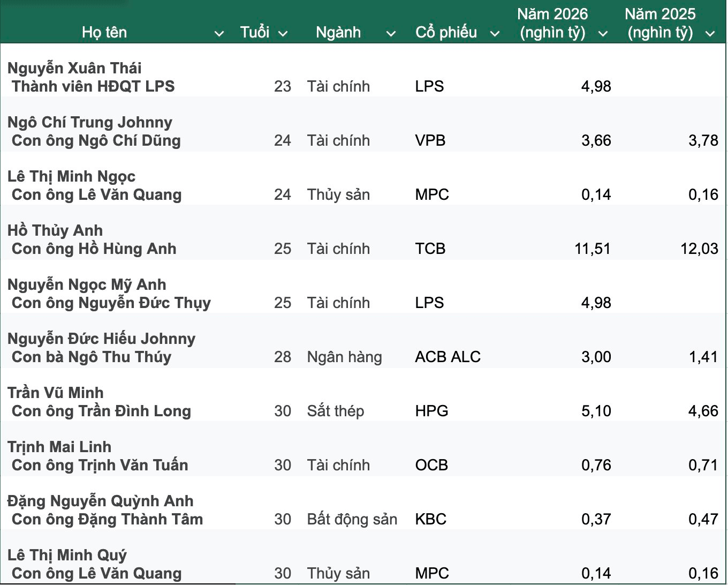728x585 pixels.
Task: Open the Họ tên column filter dropdown
Action: point(219,34)
